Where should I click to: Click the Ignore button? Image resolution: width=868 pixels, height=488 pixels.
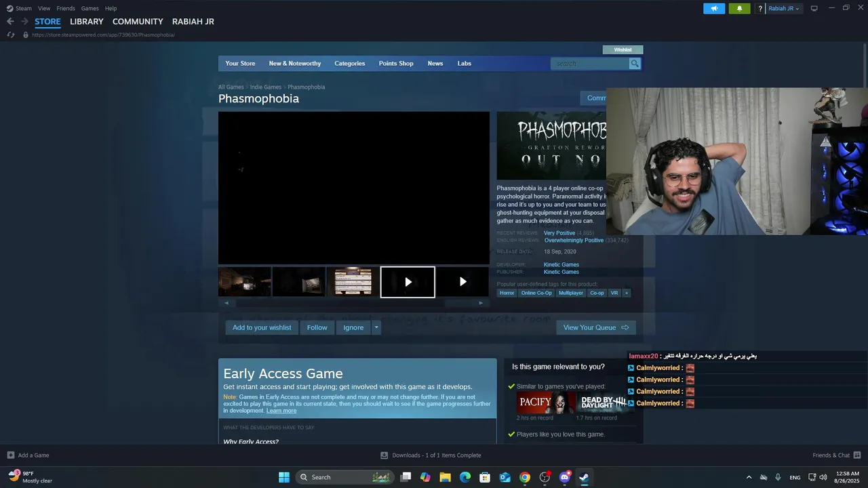pos(353,327)
